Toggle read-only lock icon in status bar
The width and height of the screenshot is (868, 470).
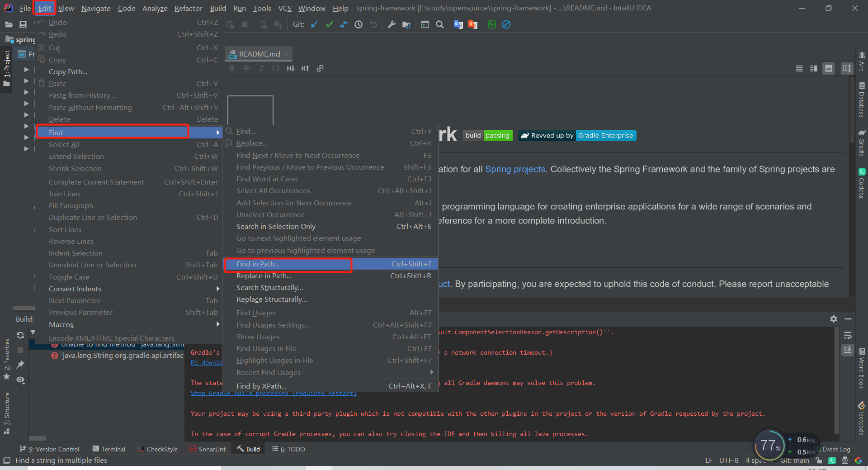pos(819,461)
